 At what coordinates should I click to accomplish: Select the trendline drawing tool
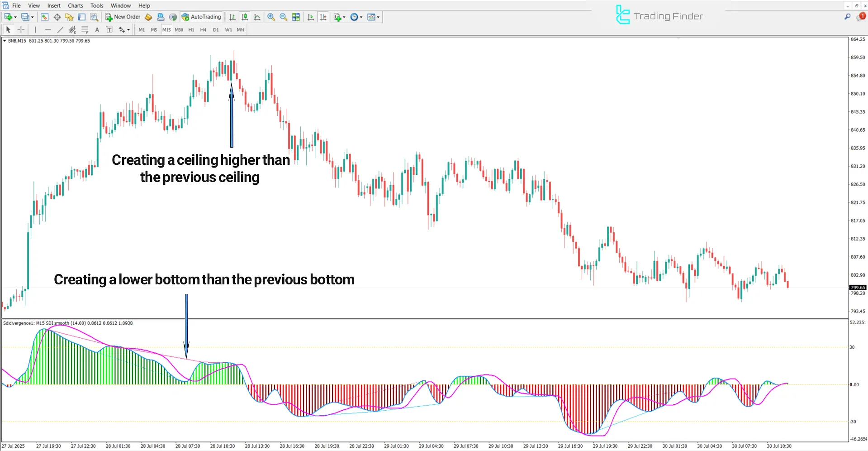pos(60,29)
